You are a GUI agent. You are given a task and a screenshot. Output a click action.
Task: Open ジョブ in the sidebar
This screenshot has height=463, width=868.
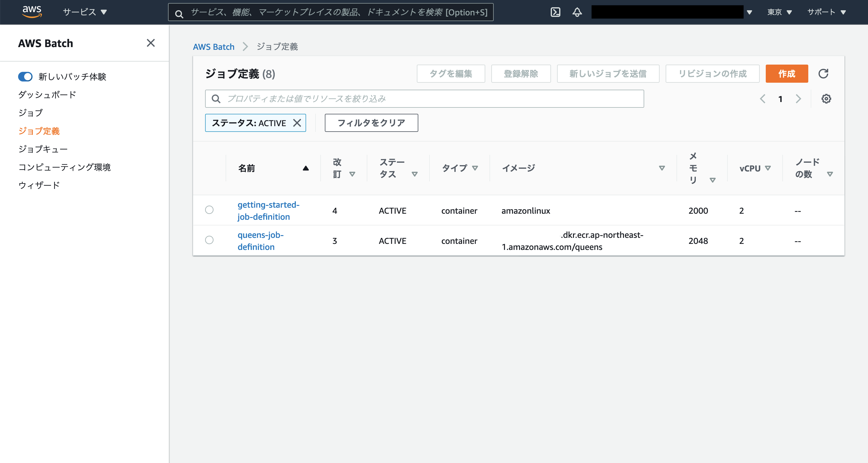31,113
